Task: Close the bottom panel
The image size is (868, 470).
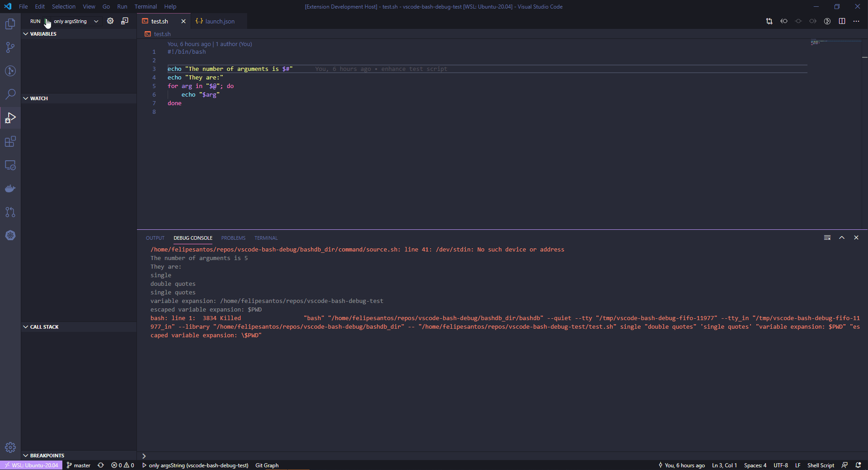Action: 856,237
